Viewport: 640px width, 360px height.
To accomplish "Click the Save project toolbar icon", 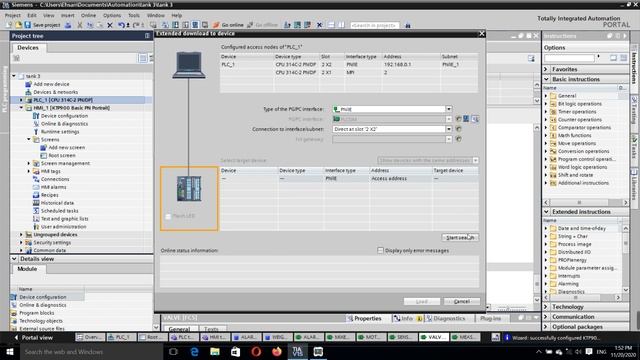I will (x=28, y=25).
